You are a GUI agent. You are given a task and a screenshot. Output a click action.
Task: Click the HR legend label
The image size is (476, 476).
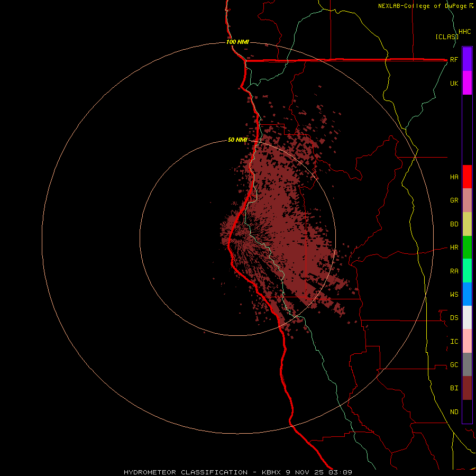[454, 248]
